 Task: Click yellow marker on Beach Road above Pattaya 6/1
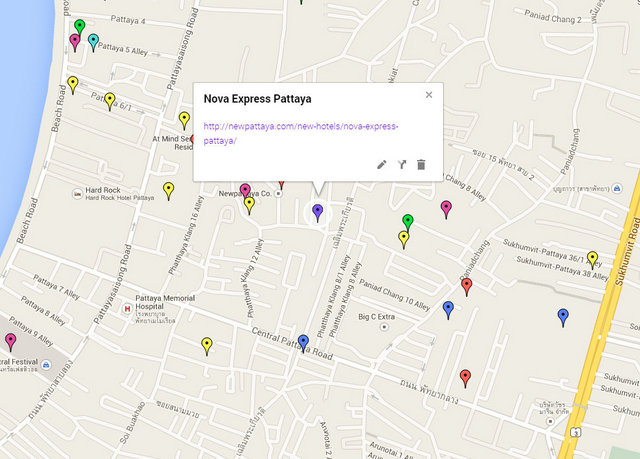click(x=73, y=85)
